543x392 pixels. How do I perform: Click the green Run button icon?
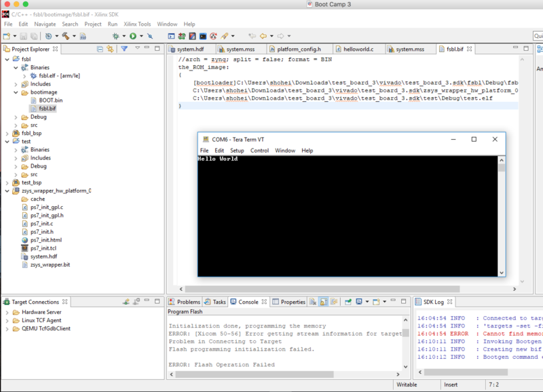click(x=133, y=36)
